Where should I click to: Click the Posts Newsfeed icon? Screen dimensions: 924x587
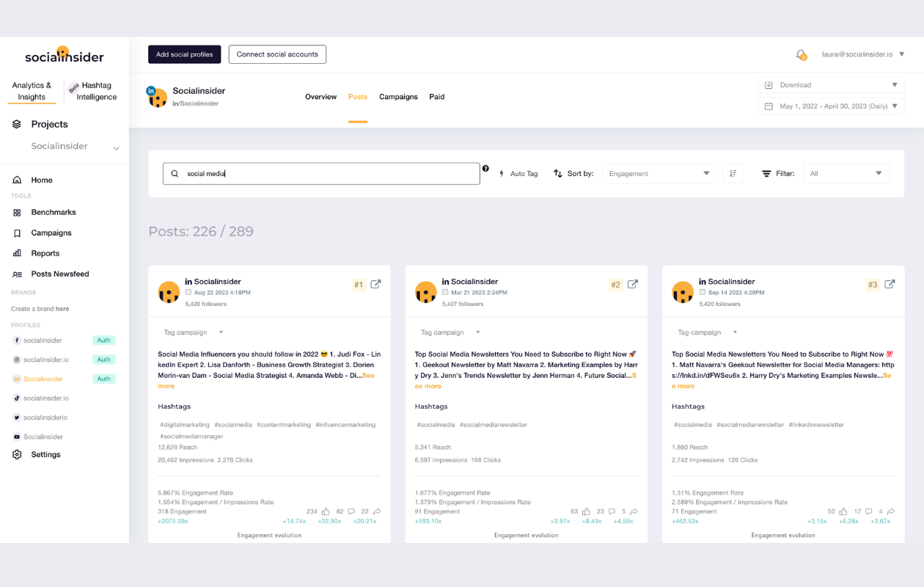(x=17, y=274)
